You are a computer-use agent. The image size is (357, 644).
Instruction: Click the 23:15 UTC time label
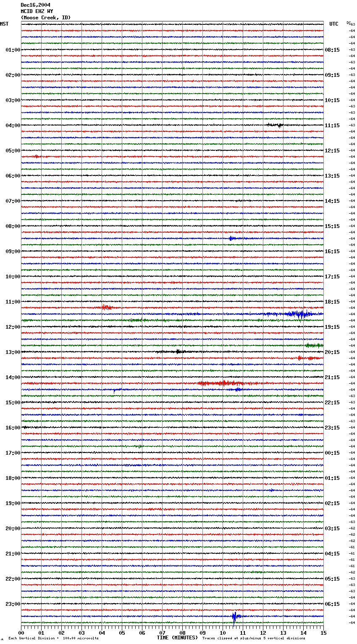[x=332, y=428]
